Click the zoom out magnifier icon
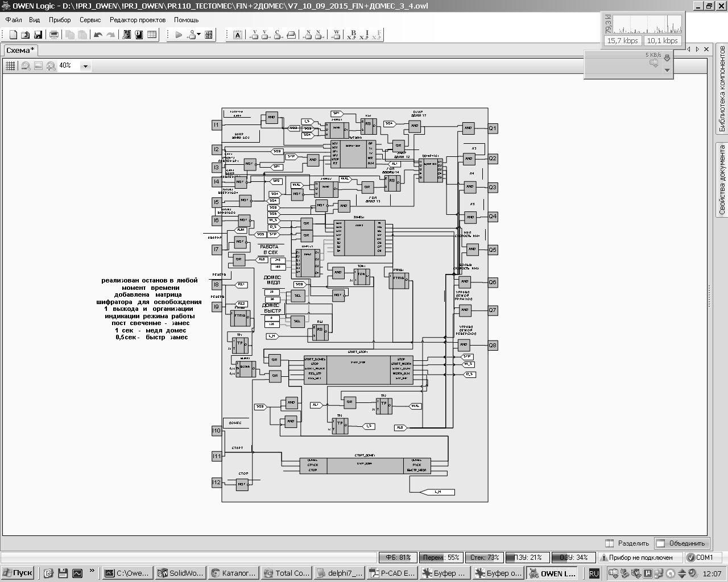This screenshot has height=582, width=728. (x=26, y=66)
